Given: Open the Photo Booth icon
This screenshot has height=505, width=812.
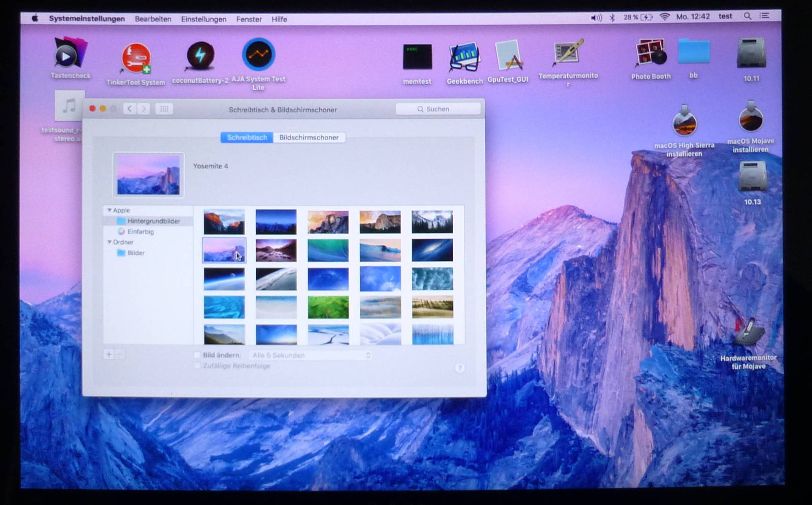Looking at the screenshot, I should tap(651, 53).
